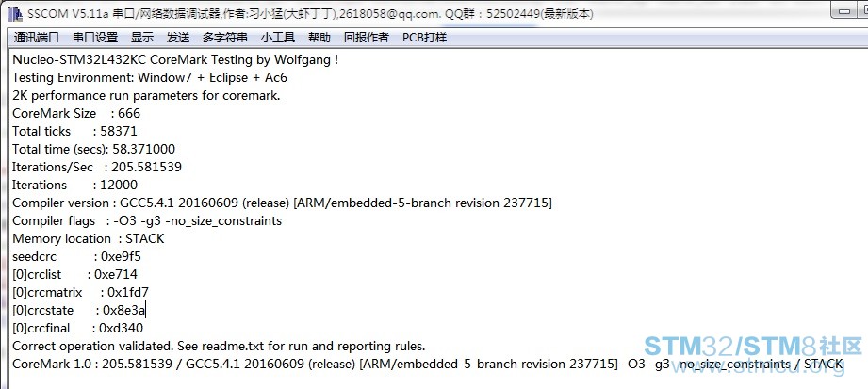Open the PCB打样 menu
Image resolution: width=868 pixels, height=389 pixels.
point(425,38)
